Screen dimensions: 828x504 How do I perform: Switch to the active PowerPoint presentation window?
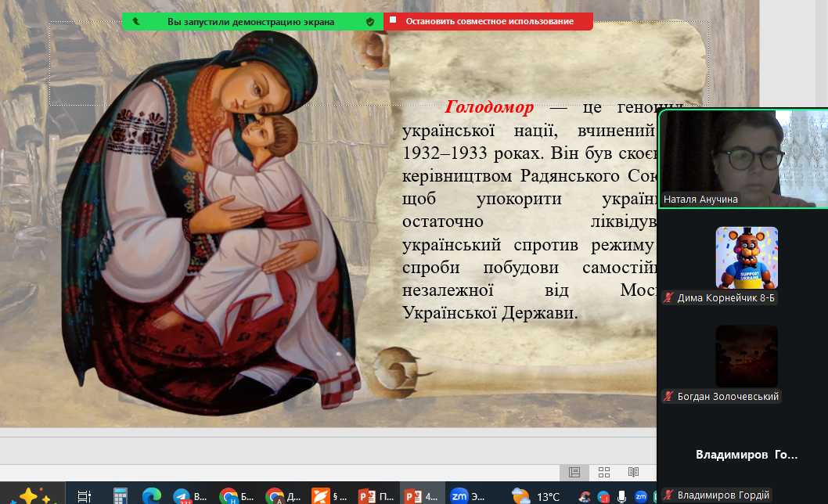point(423,495)
